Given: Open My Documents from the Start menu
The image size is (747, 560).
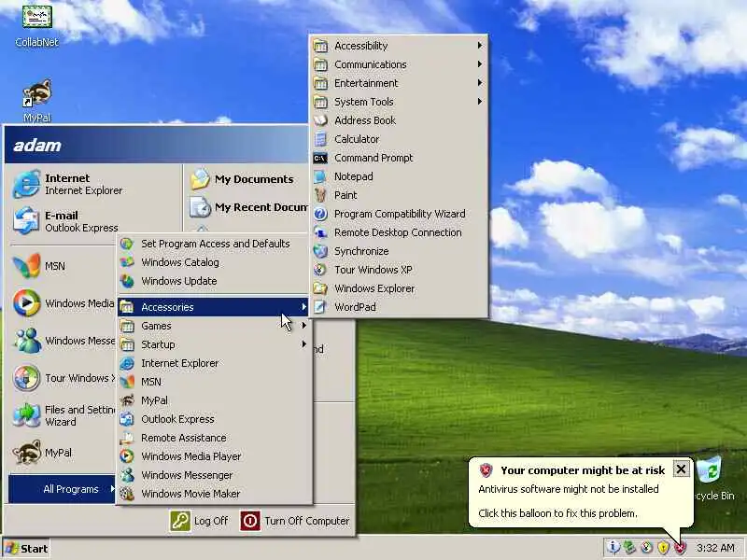Looking at the screenshot, I should point(247,179).
